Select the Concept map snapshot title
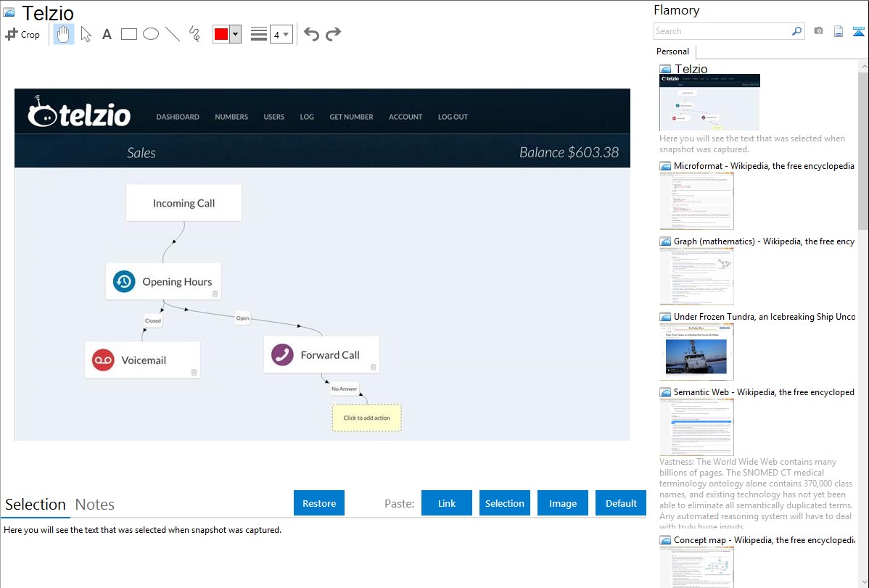The width and height of the screenshot is (869, 588). [764, 539]
